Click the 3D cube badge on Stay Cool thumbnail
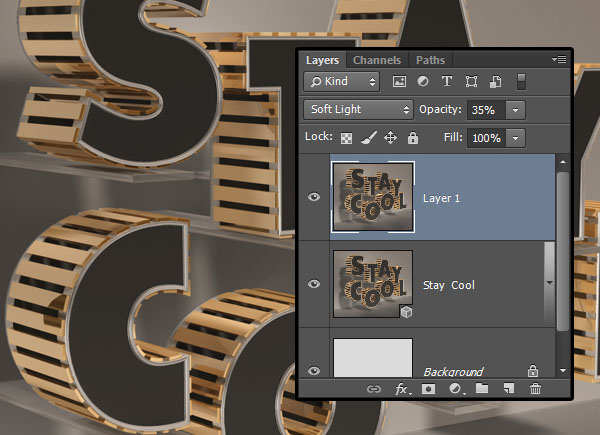 [406, 312]
